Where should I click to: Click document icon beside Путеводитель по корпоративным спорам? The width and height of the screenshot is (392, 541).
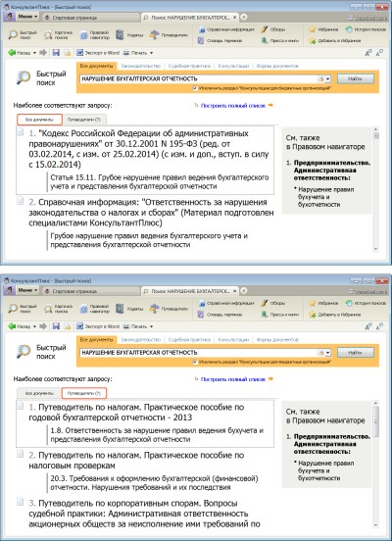(x=21, y=503)
